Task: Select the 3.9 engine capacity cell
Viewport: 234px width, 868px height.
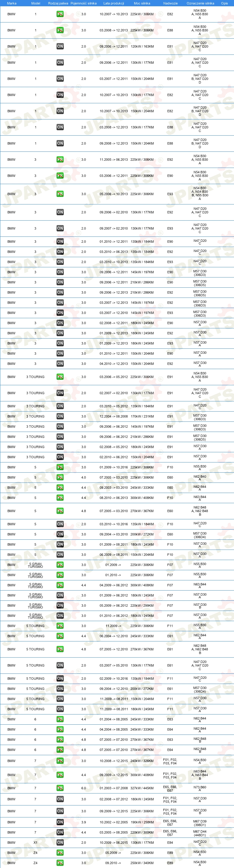Action: click(x=83, y=822)
